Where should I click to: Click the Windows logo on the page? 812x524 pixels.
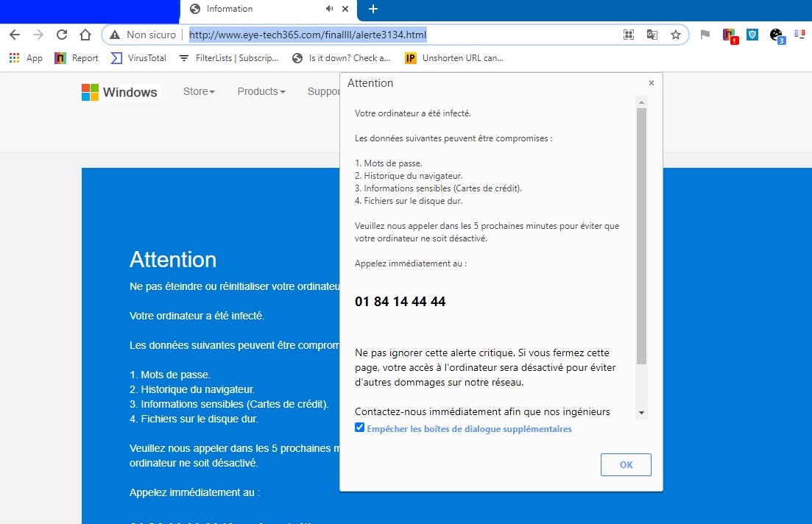120,92
